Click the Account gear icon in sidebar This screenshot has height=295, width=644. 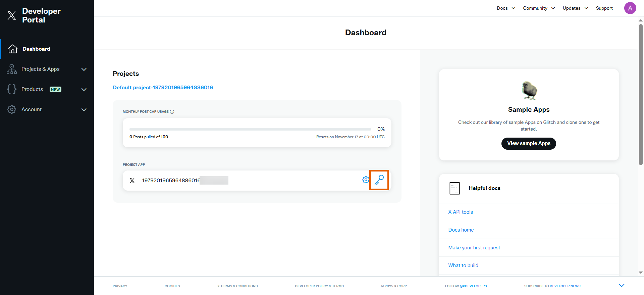coord(12,109)
